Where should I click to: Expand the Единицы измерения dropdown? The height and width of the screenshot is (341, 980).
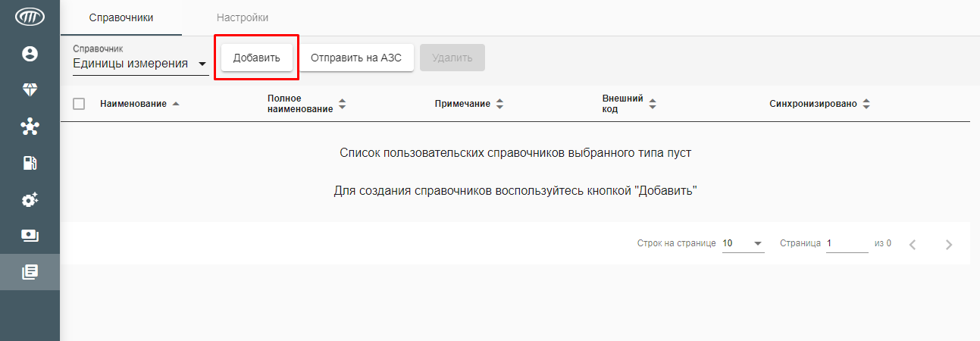click(140, 64)
